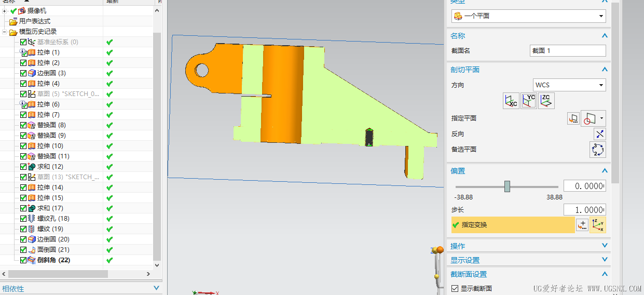This screenshot has width=644, height=295.
Task: Click the 截面名 input field
Action: [568, 51]
